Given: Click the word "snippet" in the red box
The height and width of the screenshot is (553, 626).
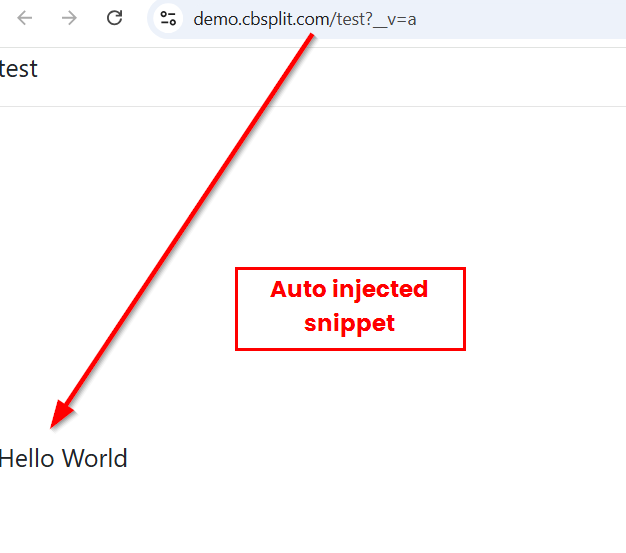Looking at the screenshot, I should tap(349, 324).
